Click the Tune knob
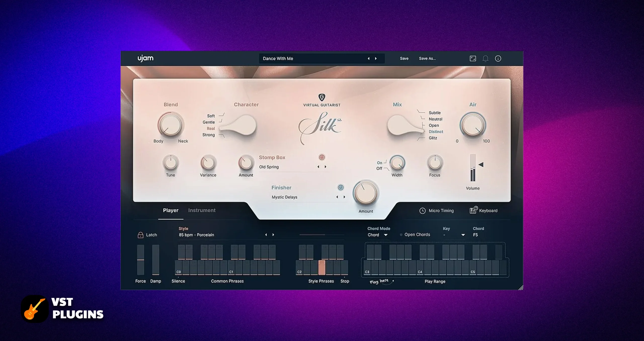This screenshot has width=644, height=341. pyautogui.click(x=171, y=162)
